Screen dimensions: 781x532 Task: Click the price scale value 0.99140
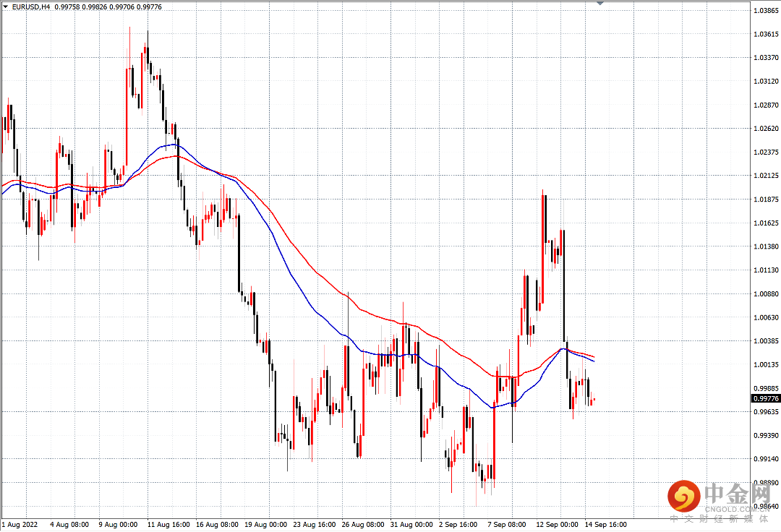click(766, 459)
